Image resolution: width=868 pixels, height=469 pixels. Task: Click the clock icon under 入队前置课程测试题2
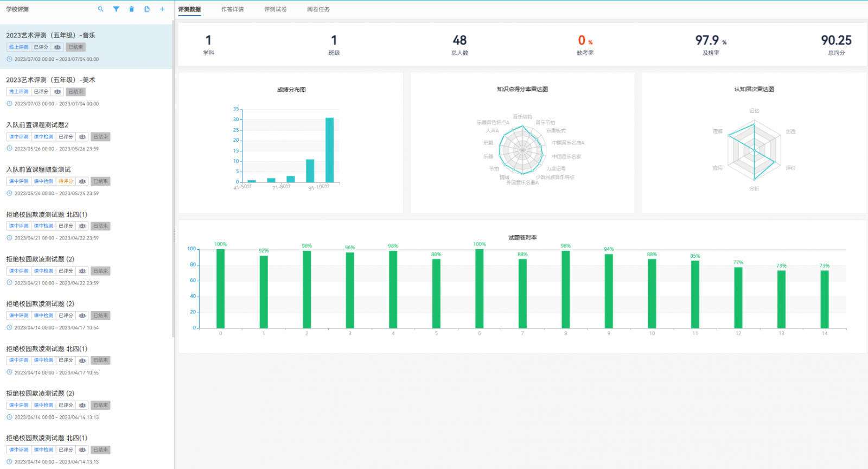[9, 148]
